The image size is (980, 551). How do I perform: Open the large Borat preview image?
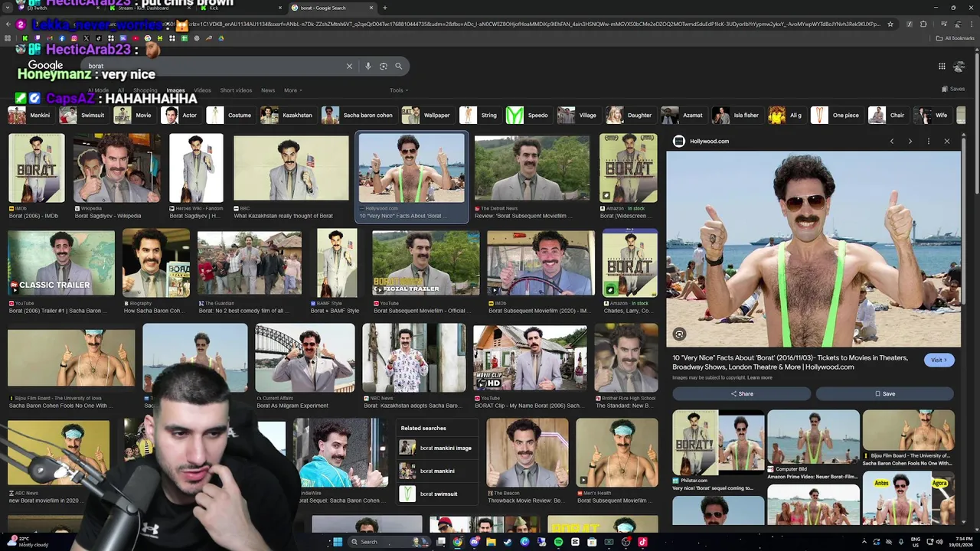click(813, 249)
